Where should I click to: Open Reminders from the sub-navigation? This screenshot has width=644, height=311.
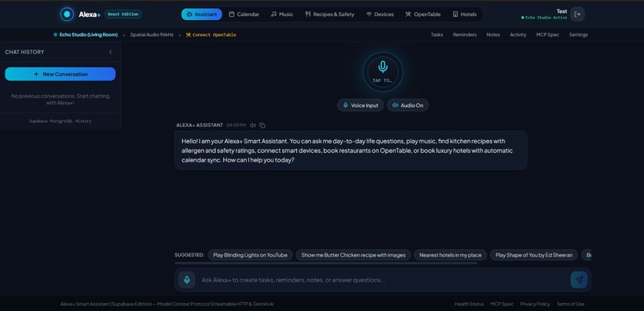(x=464, y=35)
